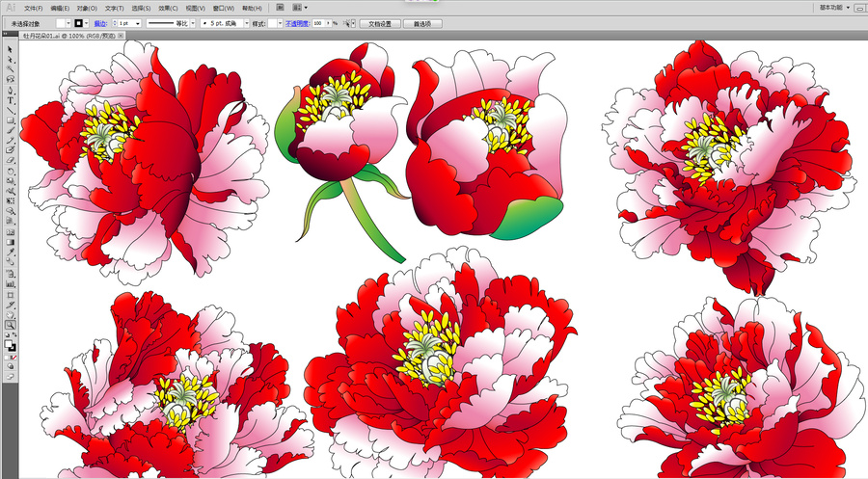Click the 文档设置 button
Viewport: 868px width, 479px height.
point(380,24)
